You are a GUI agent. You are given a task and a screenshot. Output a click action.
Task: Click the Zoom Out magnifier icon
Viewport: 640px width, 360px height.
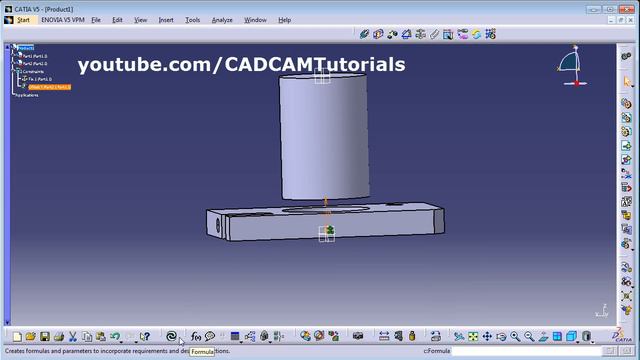(x=529, y=336)
